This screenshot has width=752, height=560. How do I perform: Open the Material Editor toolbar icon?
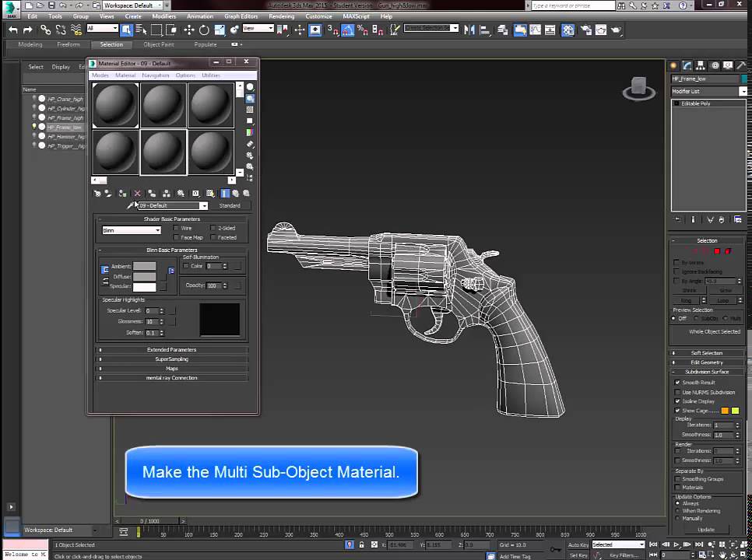tap(568, 30)
